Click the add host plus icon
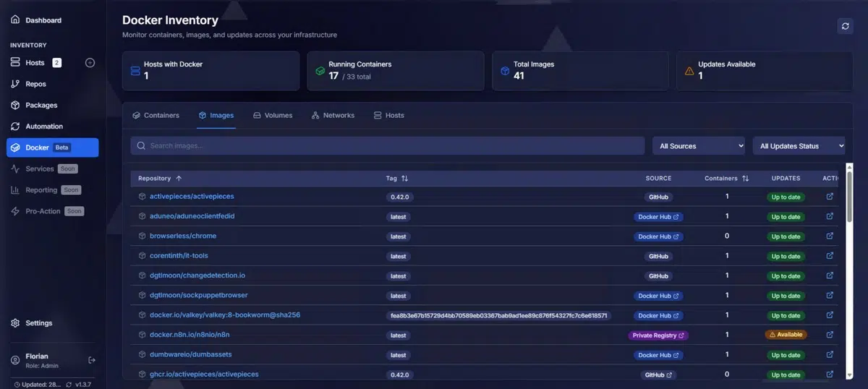The height and width of the screenshot is (389, 868). 90,63
